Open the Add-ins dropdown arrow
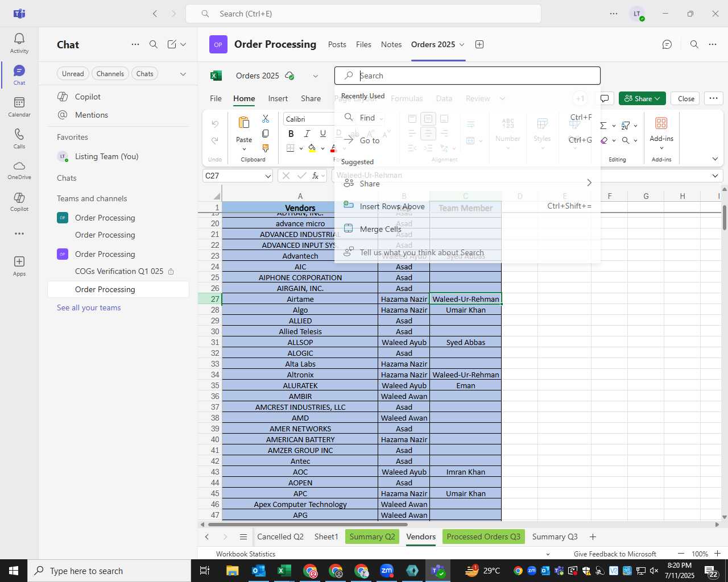Image resolution: width=728 pixels, height=582 pixels. click(x=661, y=148)
